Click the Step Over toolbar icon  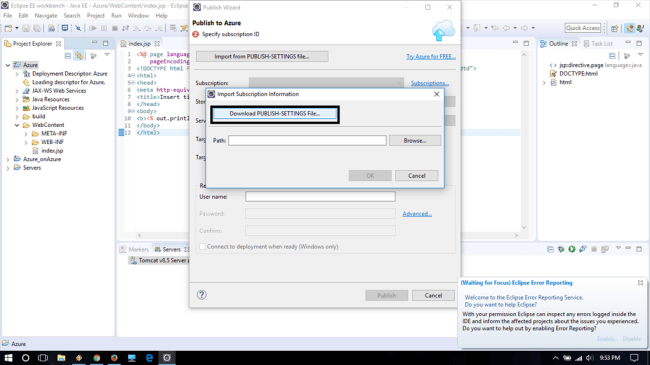click(148, 28)
